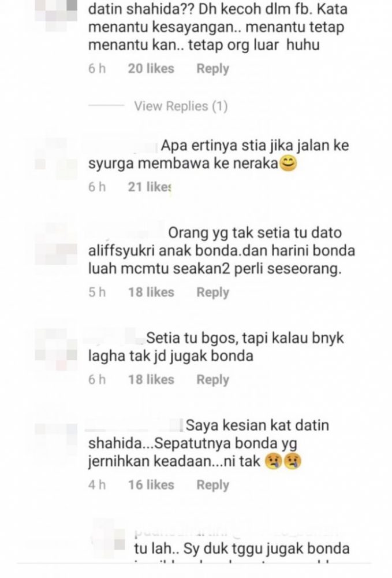
Task: Reply to the datin shahida menantu comment
Action: coord(213,69)
